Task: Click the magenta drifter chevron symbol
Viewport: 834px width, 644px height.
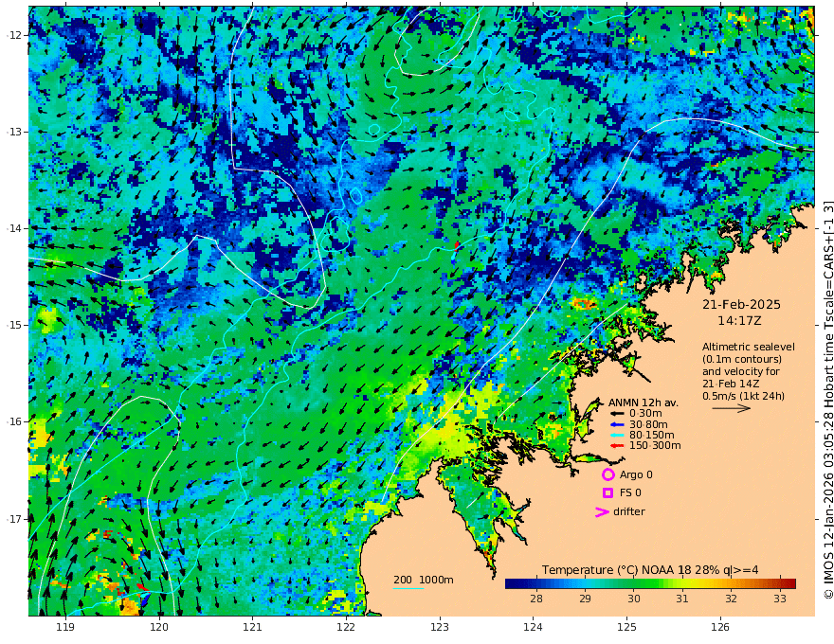Action: [x=602, y=511]
